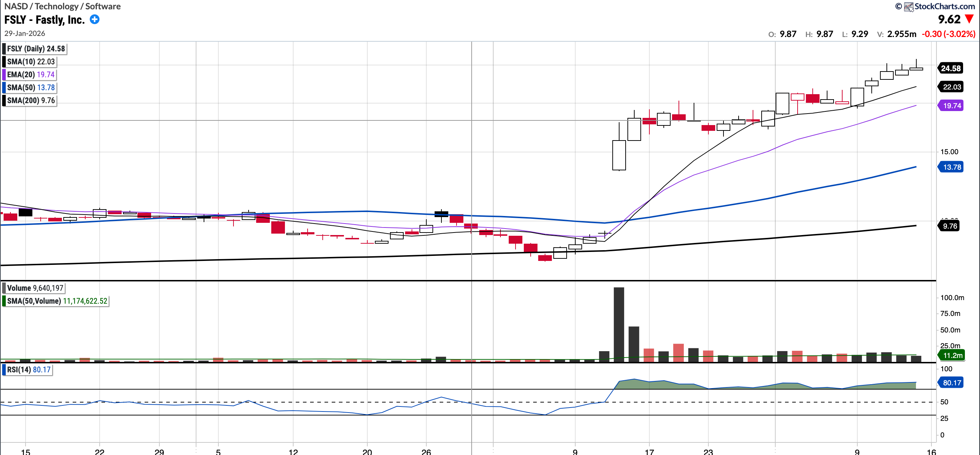Image resolution: width=980 pixels, height=455 pixels.
Task: Click the blue 13.78 SMA price tag
Action: point(952,167)
